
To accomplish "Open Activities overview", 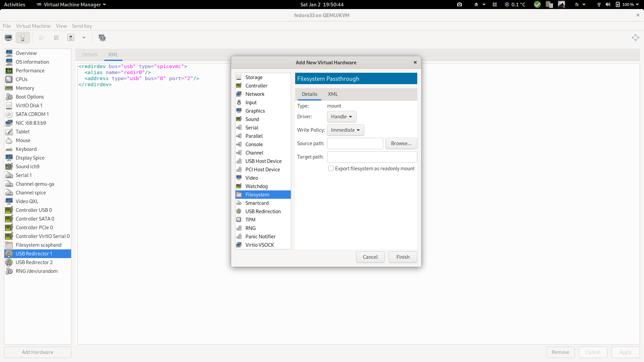I will click(14, 4).
